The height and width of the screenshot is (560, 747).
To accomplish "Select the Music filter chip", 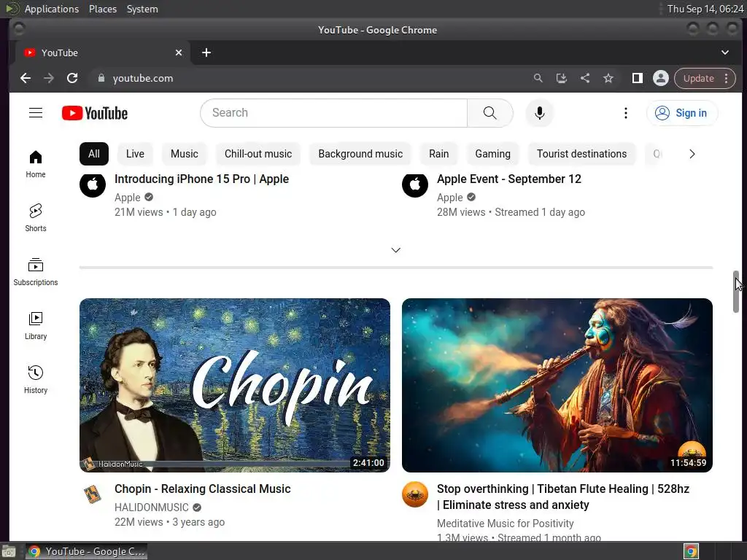I will 185,154.
